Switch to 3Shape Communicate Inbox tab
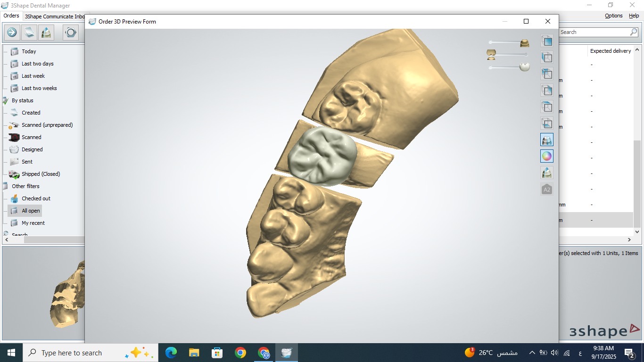The image size is (644, 362). [x=55, y=16]
